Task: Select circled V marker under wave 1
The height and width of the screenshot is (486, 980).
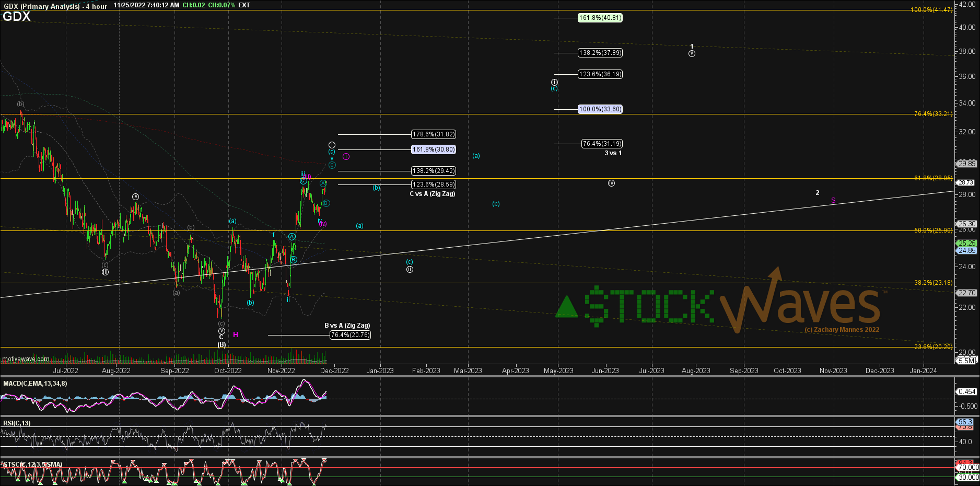Action: tap(692, 54)
